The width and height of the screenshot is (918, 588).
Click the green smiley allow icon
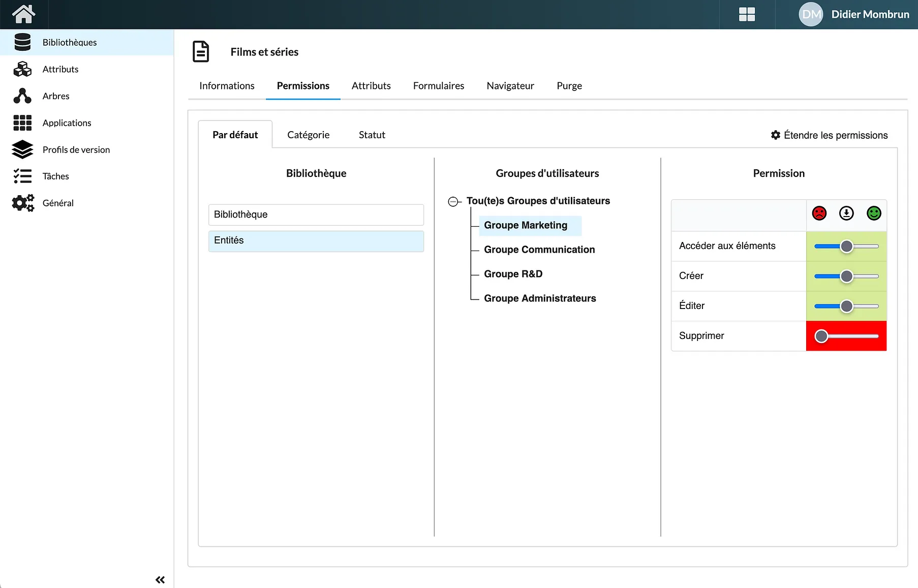(x=874, y=213)
